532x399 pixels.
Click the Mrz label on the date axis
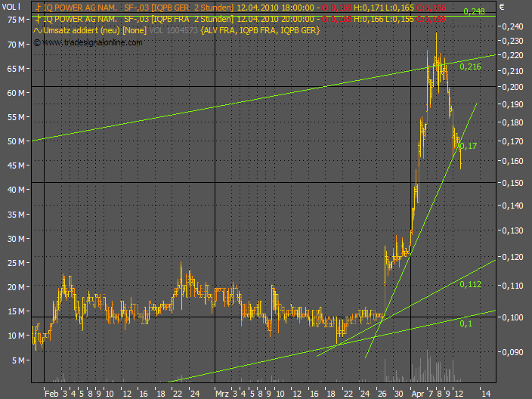click(x=221, y=394)
